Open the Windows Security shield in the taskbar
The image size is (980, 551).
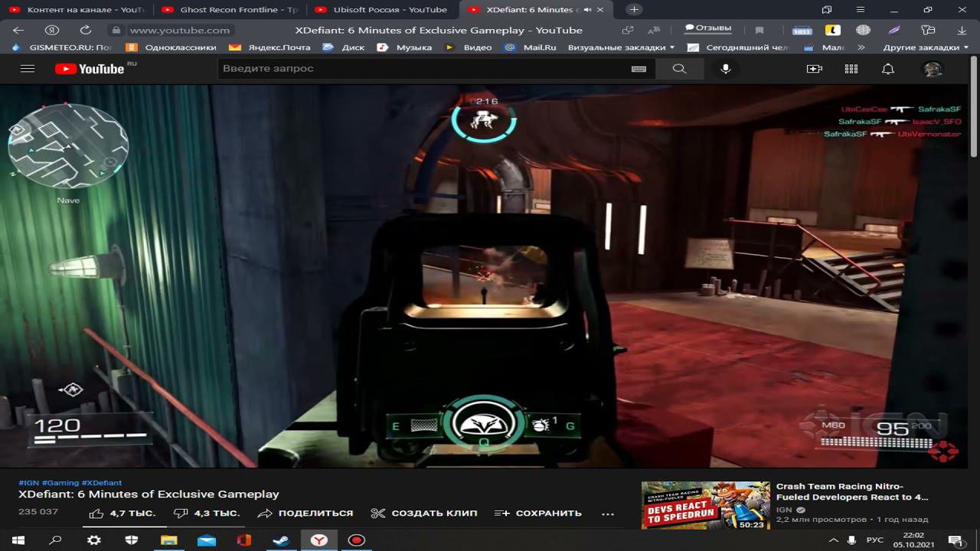[131, 540]
